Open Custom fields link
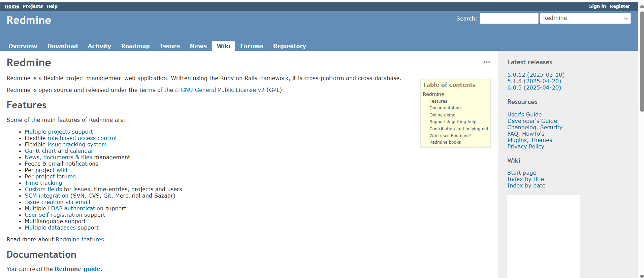Screen dimensions: 644x278 click(43, 189)
